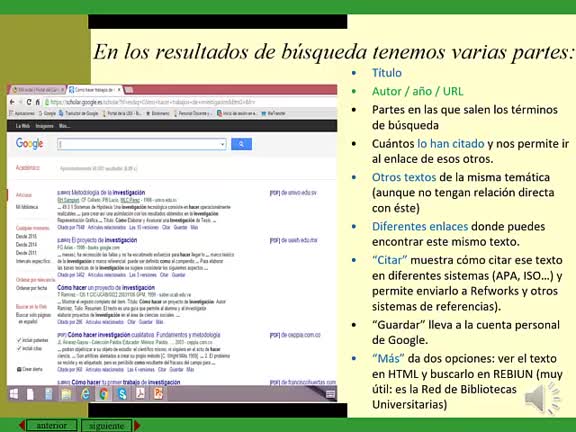The width and height of the screenshot is (576, 432).
Task: Open '[PDF] de unsvo.edu.sv' link
Action: click(x=293, y=193)
